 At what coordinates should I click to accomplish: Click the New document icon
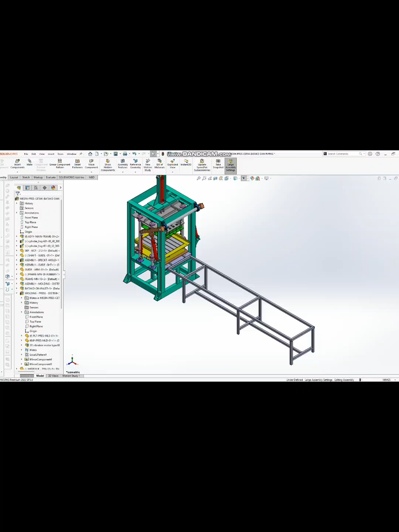(97, 154)
